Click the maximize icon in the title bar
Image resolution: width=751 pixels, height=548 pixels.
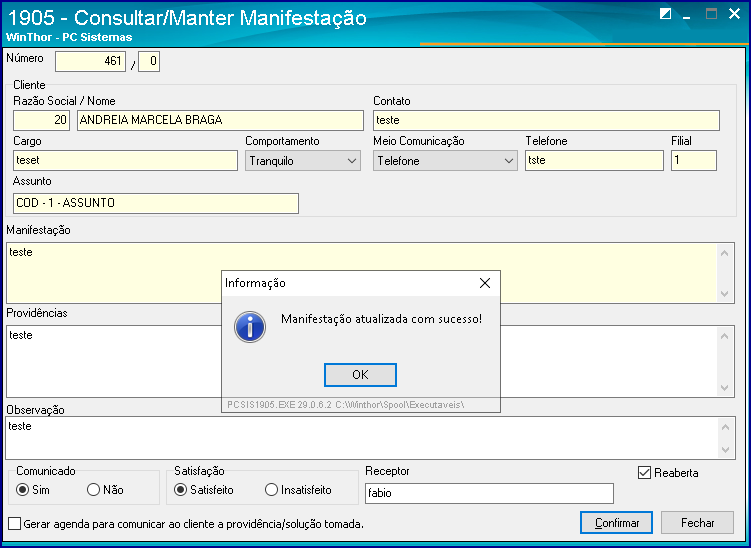pyautogui.click(x=711, y=14)
